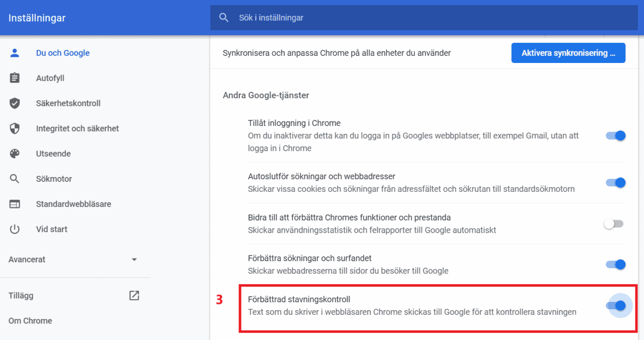Screen dimensions: 644x340
Task: Click the palette icon for Utseende
Action: 15,154
